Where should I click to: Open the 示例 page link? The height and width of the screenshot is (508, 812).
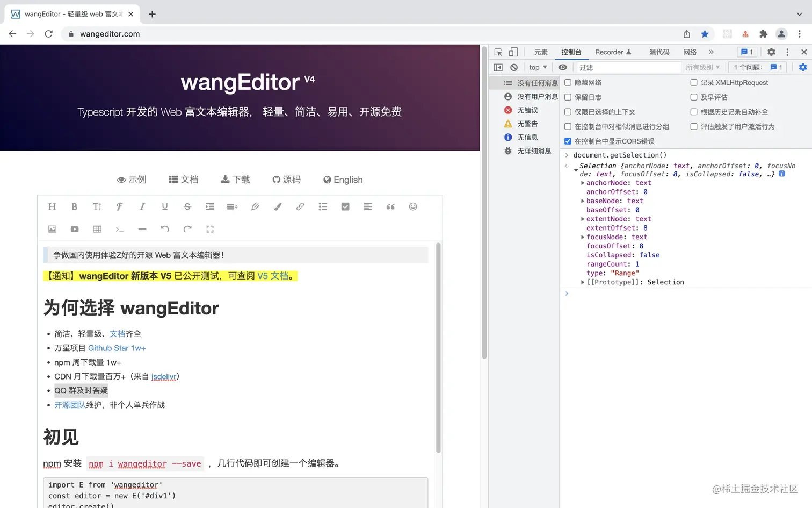click(x=132, y=180)
